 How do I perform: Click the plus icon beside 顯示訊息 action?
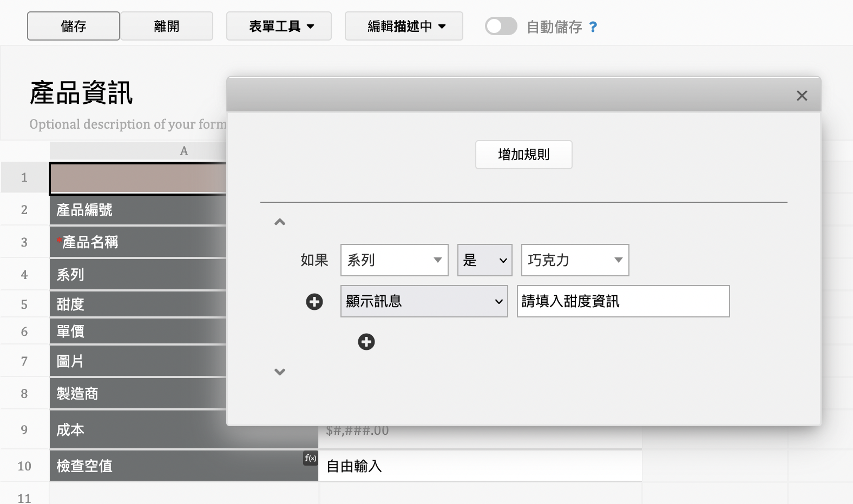314,302
